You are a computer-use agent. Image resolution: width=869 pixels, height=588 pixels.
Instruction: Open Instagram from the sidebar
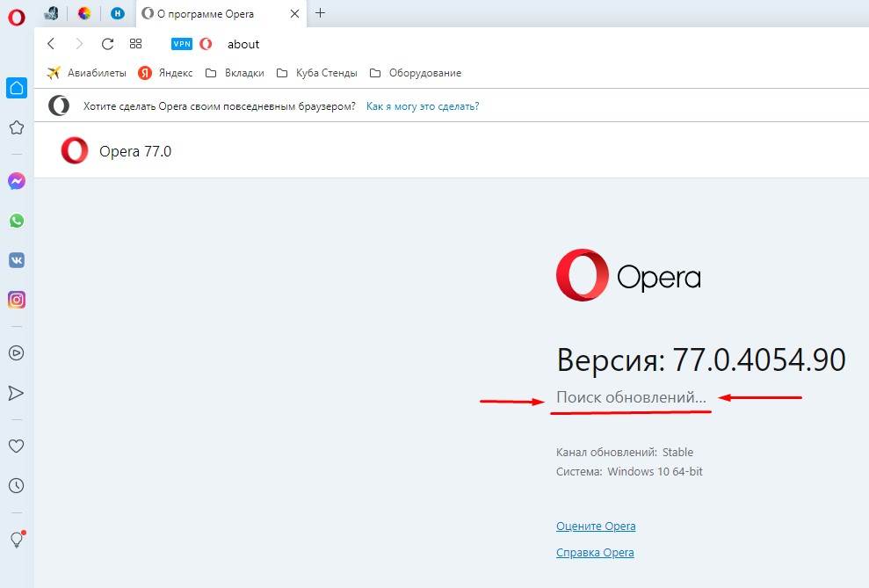pos(16,300)
